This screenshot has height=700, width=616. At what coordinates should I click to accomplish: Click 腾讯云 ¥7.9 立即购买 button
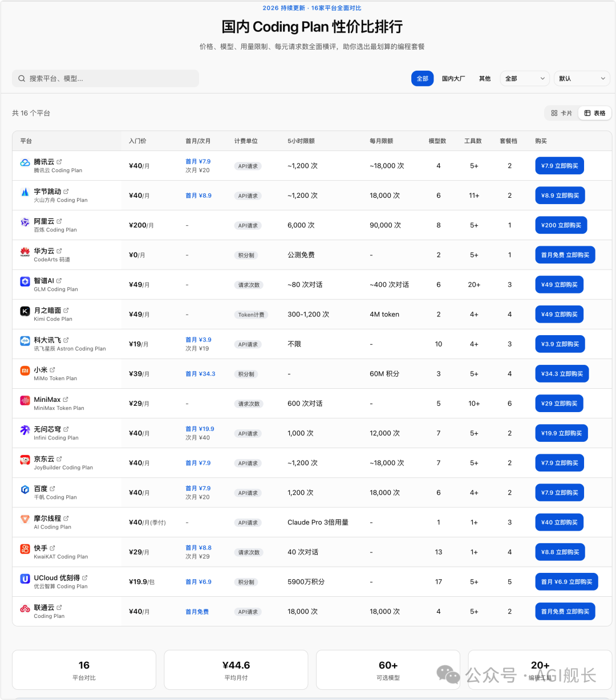click(560, 165)
